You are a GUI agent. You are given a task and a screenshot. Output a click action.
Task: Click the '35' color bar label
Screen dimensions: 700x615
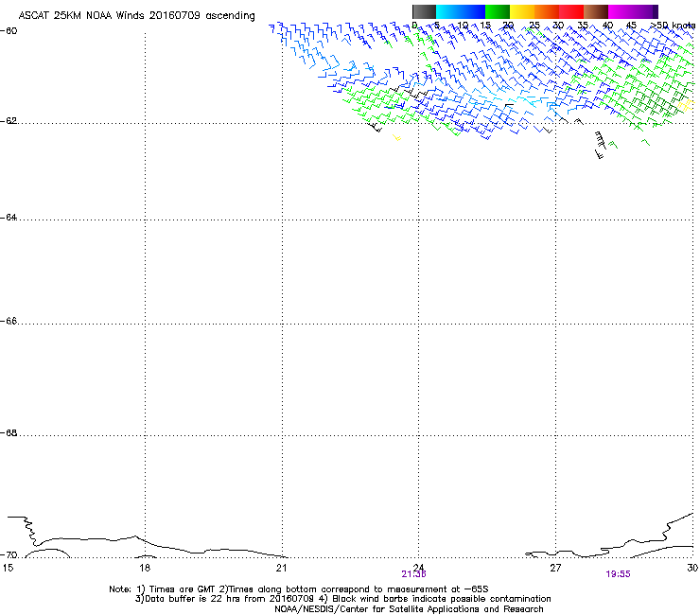tap(583, 26)
